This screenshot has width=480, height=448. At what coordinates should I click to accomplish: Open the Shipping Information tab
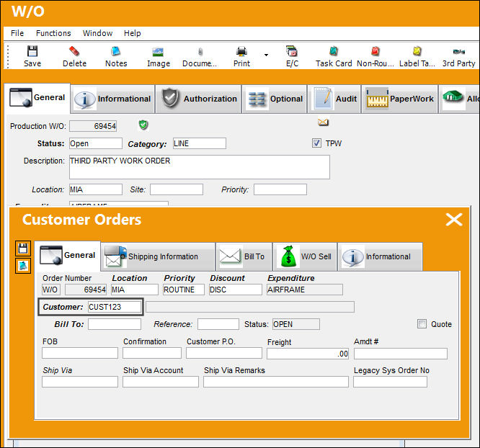point(158,256)
